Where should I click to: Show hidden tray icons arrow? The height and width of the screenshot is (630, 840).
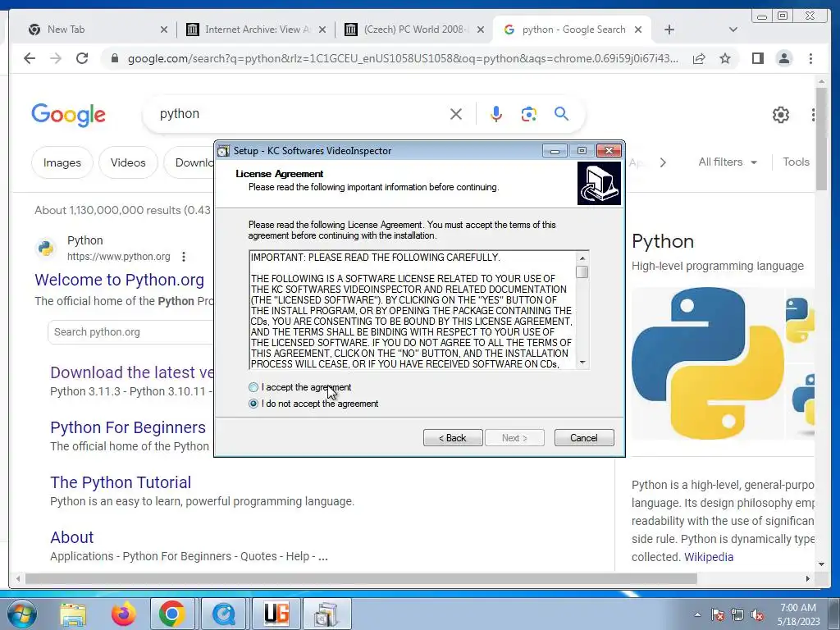pos(697,614)
